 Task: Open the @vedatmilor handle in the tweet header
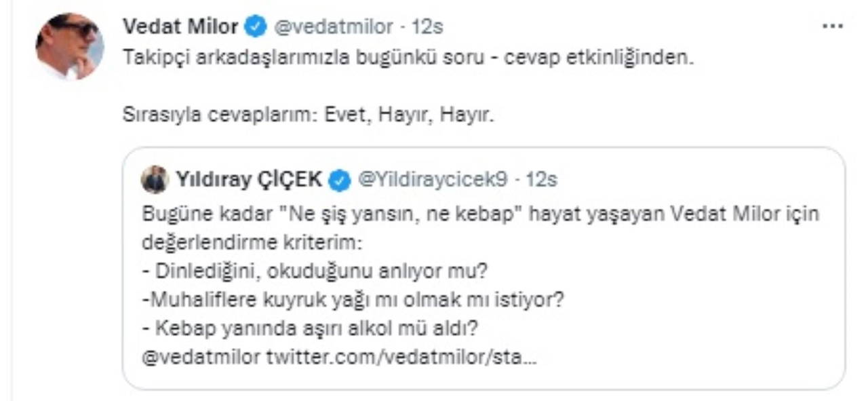click(x=333, y=28)
